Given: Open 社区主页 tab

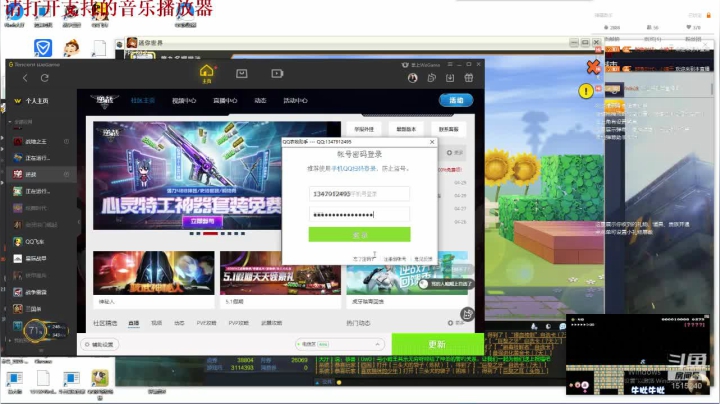Looking at the screenshot, I should click(143, 101).
